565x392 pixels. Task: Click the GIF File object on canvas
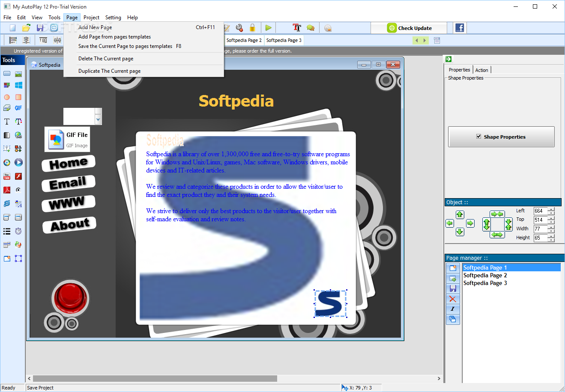67,139
